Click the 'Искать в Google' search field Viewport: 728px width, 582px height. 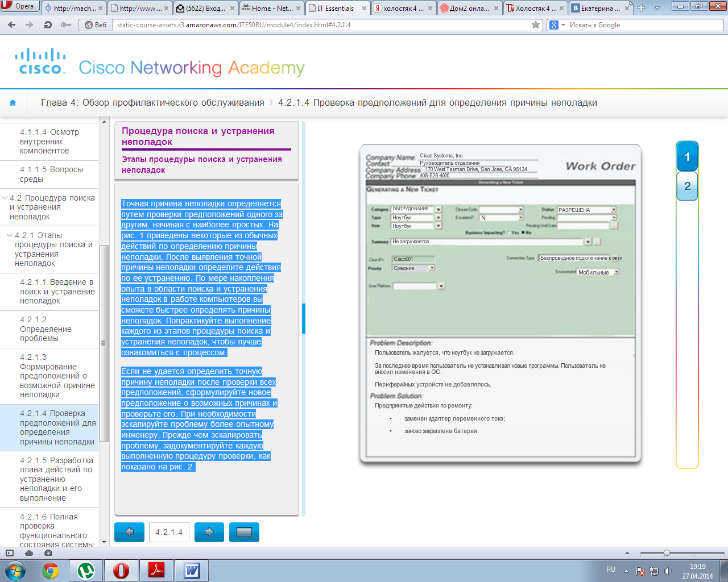[x=646, y=25]
